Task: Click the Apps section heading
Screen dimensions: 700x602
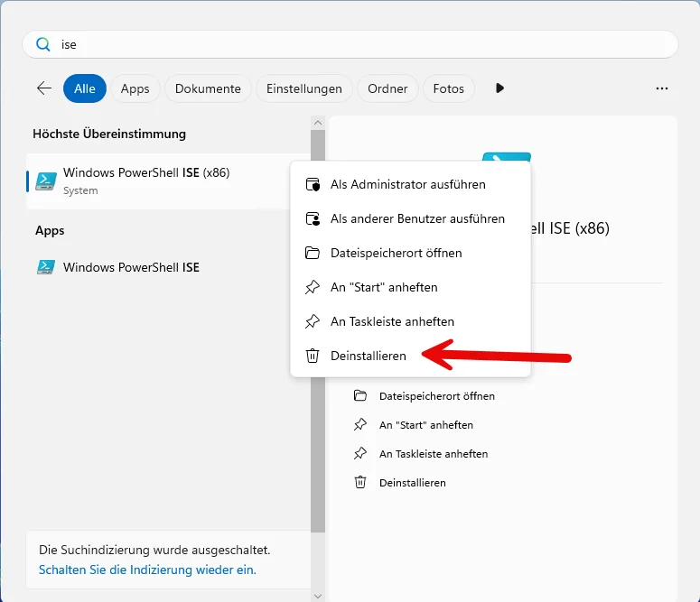Action: click(50, 231)
